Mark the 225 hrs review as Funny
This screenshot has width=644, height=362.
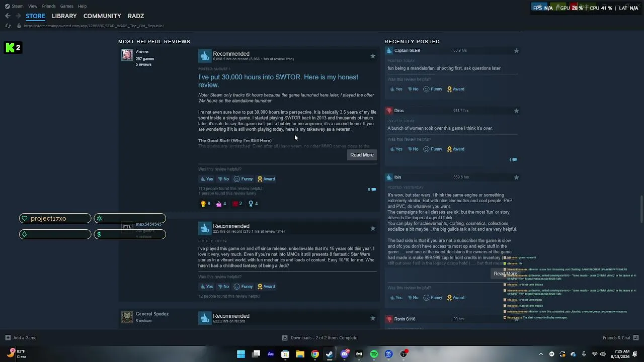point(243,287)
